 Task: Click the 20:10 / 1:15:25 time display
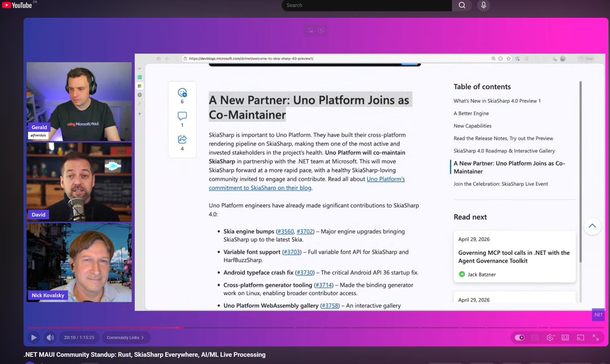pyautogui.click(x=79, y=337)
